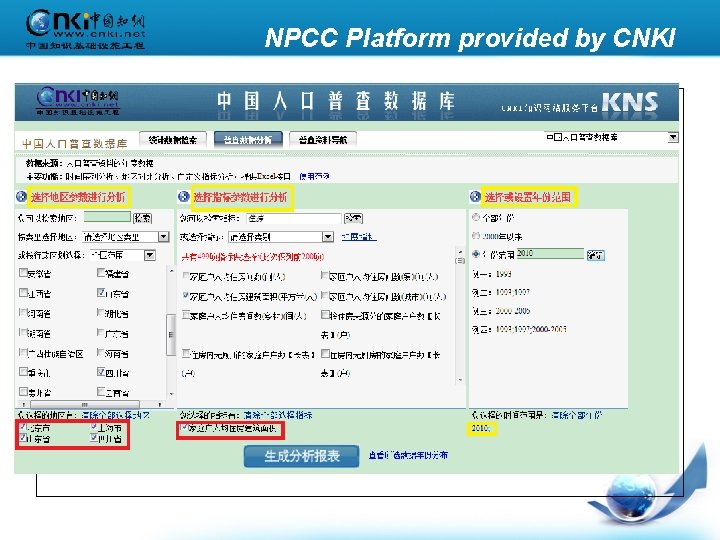Click the search button next to the region input
Screen dimensions: 720x540
click(142, 218)
